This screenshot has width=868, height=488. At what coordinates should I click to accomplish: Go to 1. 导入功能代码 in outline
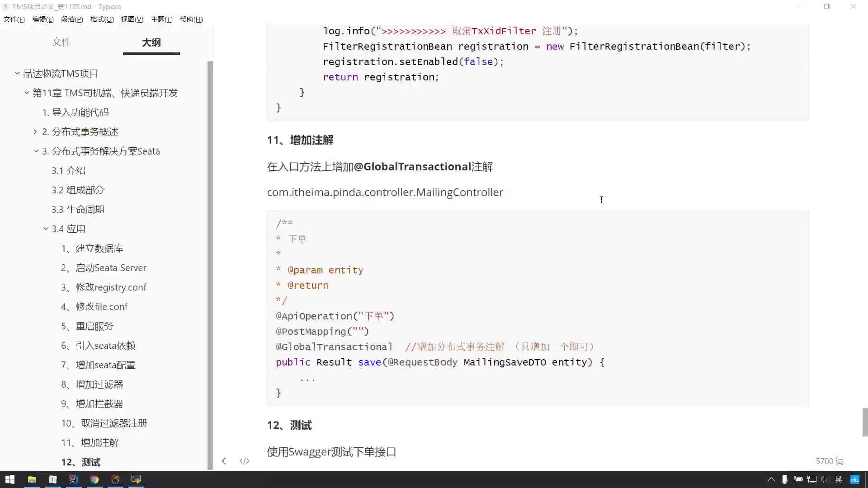[x=75, y=112]
